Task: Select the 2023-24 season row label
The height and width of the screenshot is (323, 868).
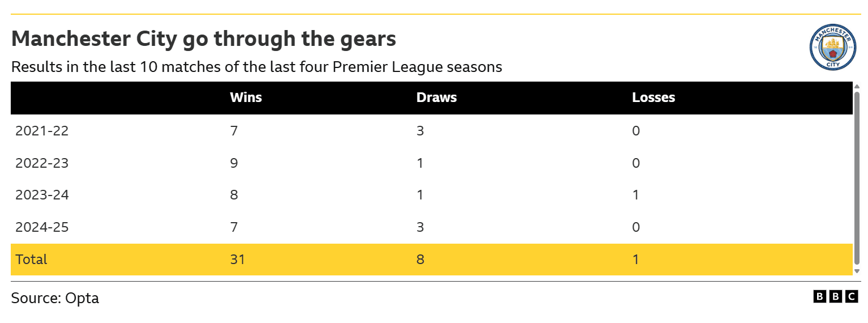Action: click(x=42, y=195)
